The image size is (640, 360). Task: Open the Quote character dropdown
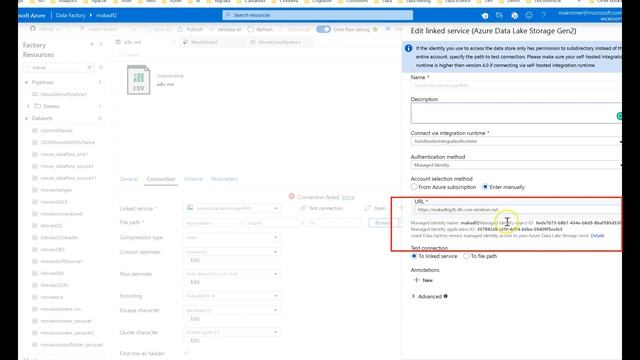tap(232, 332)
